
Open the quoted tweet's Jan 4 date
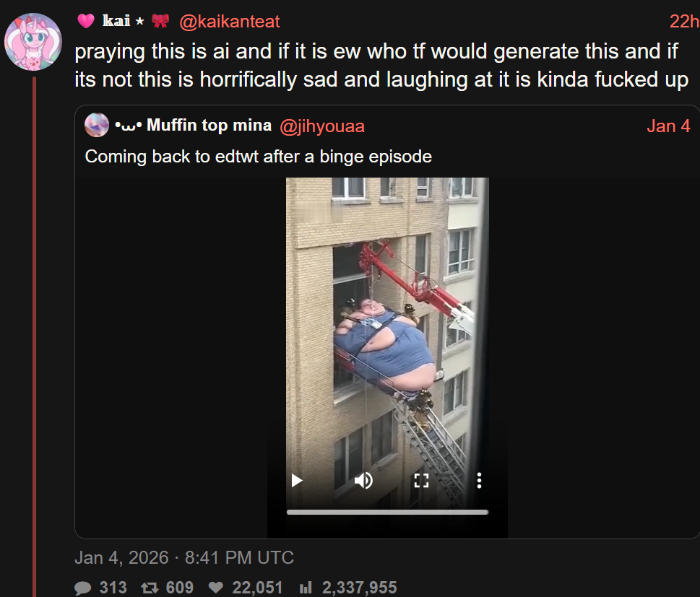tap(668, 126)
